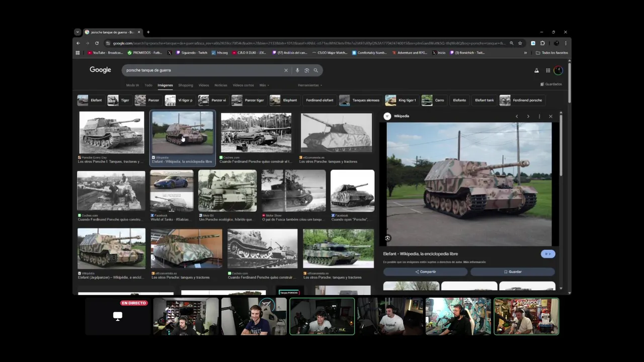The width and height of the screenshot is (644, 362).
Task: Open the apps grid in bookmarks bar
Action: (77, 52)
